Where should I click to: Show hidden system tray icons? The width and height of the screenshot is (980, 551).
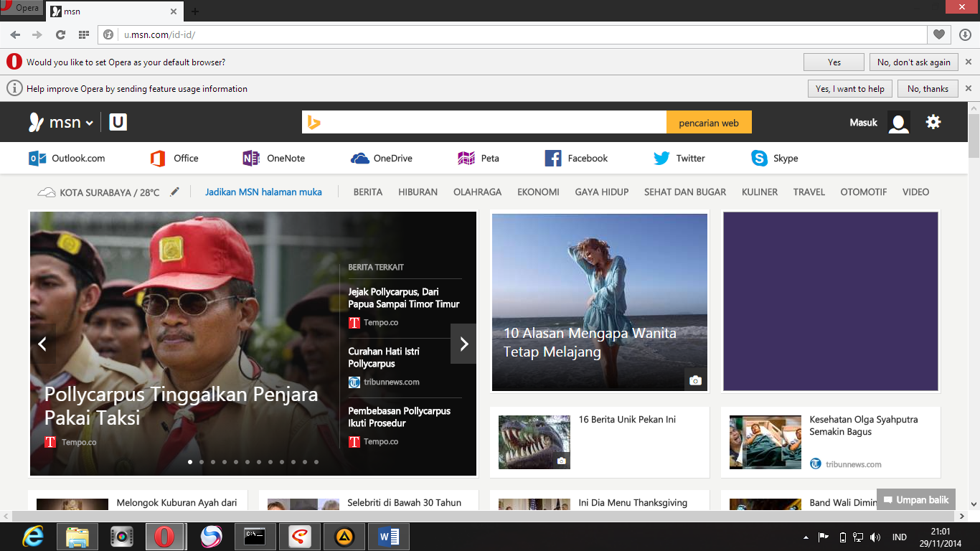pyautogui.click(x=806, y=537)
